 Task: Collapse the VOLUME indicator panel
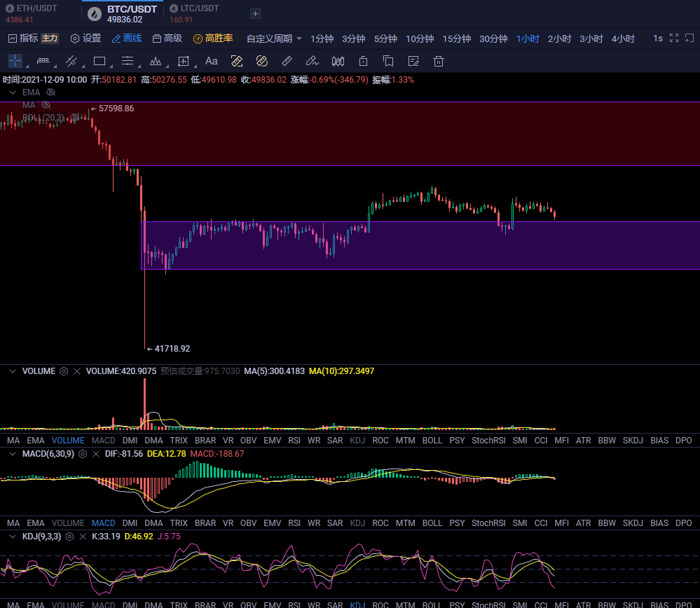(12, 371)
